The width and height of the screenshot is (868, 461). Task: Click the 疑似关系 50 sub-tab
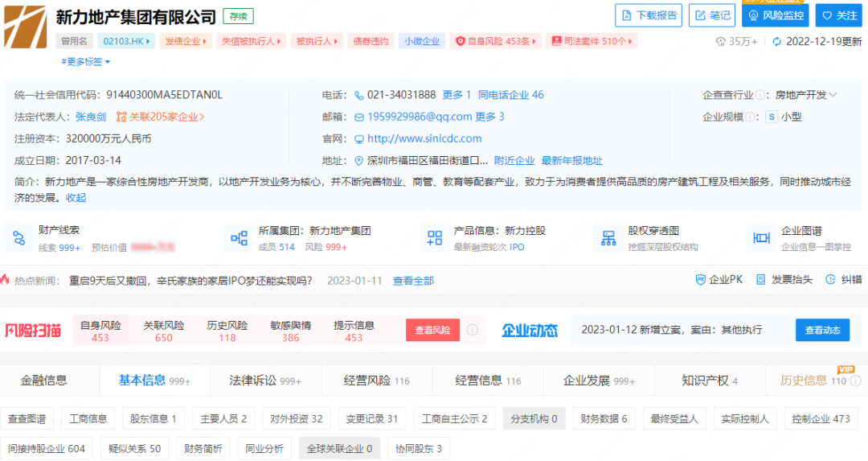pyautogui.click(x=134, y=449)
